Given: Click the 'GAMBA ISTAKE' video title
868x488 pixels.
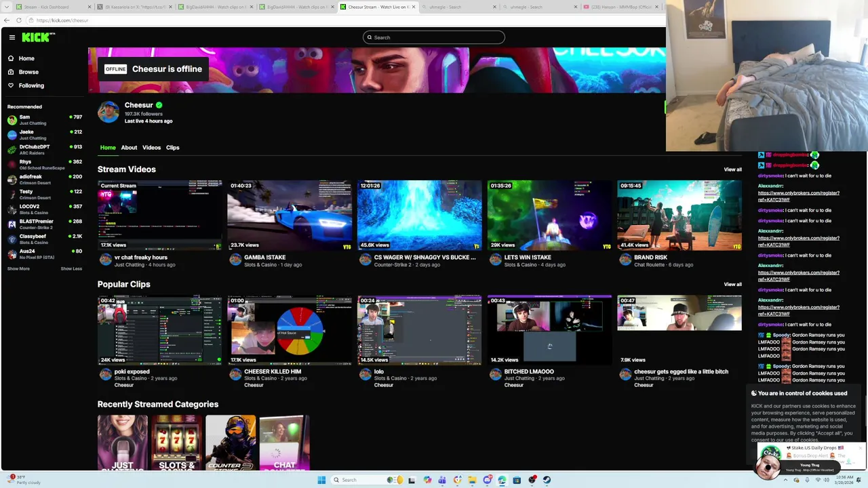Looking at the screenshot, I should 264,258.
